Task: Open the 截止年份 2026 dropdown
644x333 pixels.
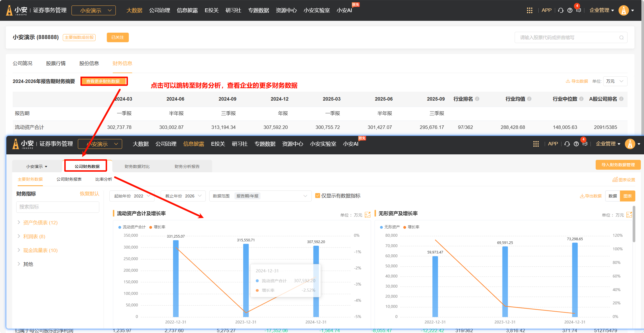Action: 183,196
